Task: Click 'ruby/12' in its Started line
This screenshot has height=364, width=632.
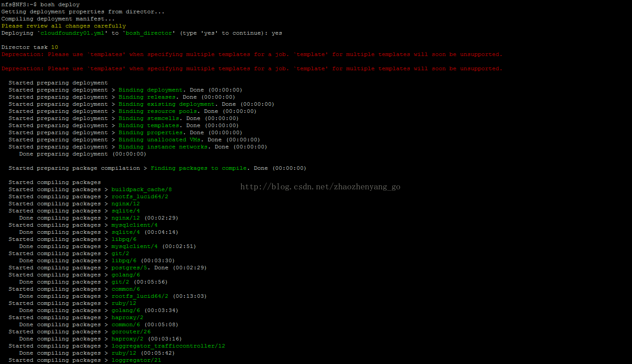Action: pyautogui.click(x=124, y=303)
